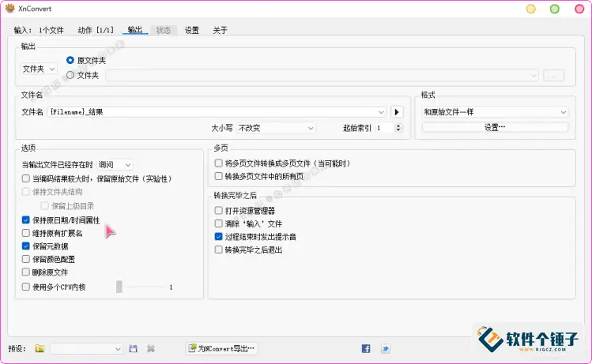592x364 pixels.
Task: Click the delete preset X icon
Action: coord(150,348)
